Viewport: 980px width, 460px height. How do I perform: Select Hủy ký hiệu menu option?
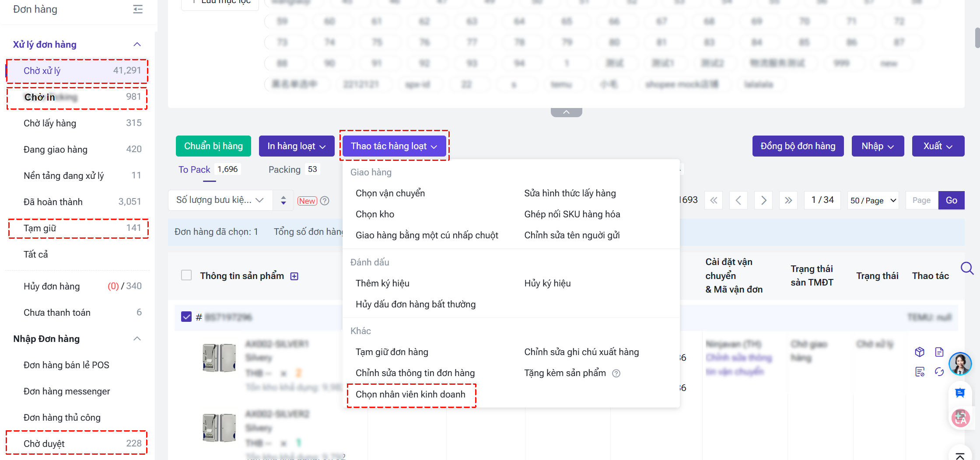coord(547,283)
